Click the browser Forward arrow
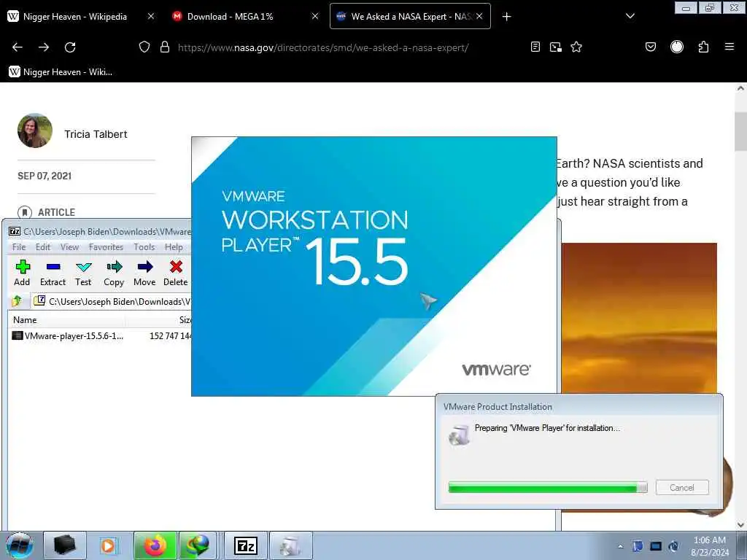The width and height of the screenshot is (747, 560). click(x=44, y=47)
